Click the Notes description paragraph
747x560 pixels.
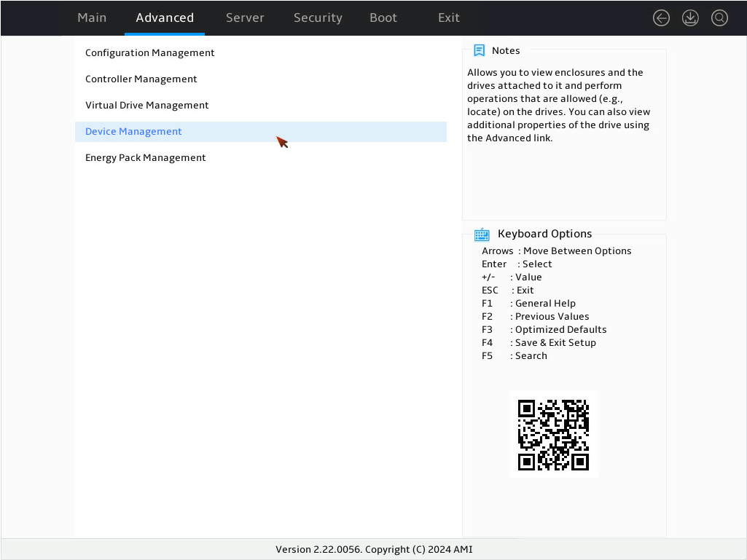click(x=558, y=106)
